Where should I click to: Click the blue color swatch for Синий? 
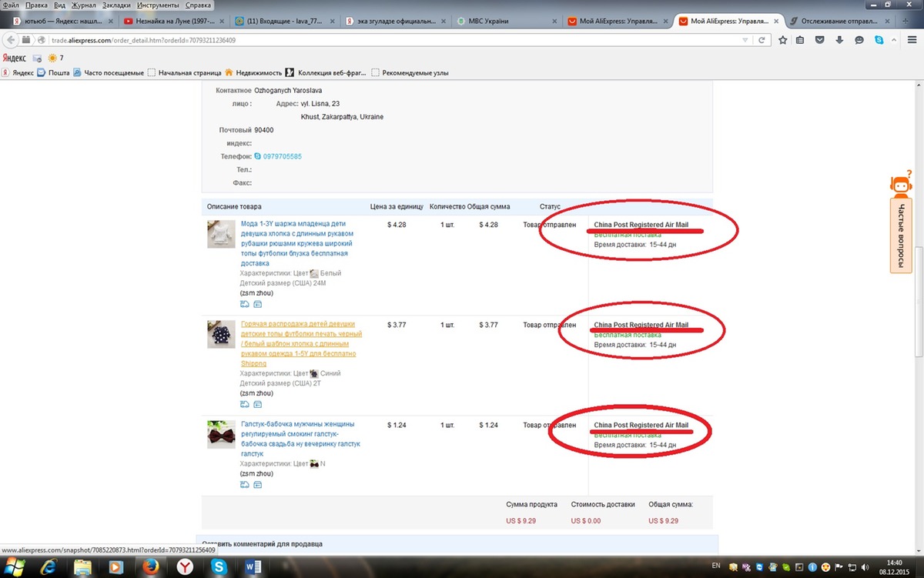click(314, 373)
